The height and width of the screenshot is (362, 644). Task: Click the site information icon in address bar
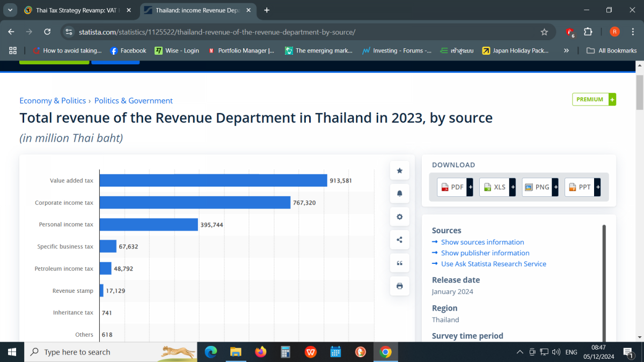tap(69, 32)
